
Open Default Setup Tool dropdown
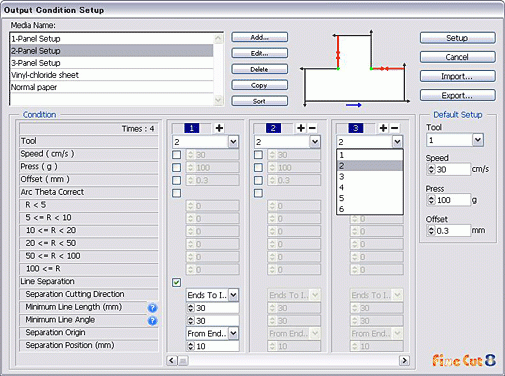478,140
